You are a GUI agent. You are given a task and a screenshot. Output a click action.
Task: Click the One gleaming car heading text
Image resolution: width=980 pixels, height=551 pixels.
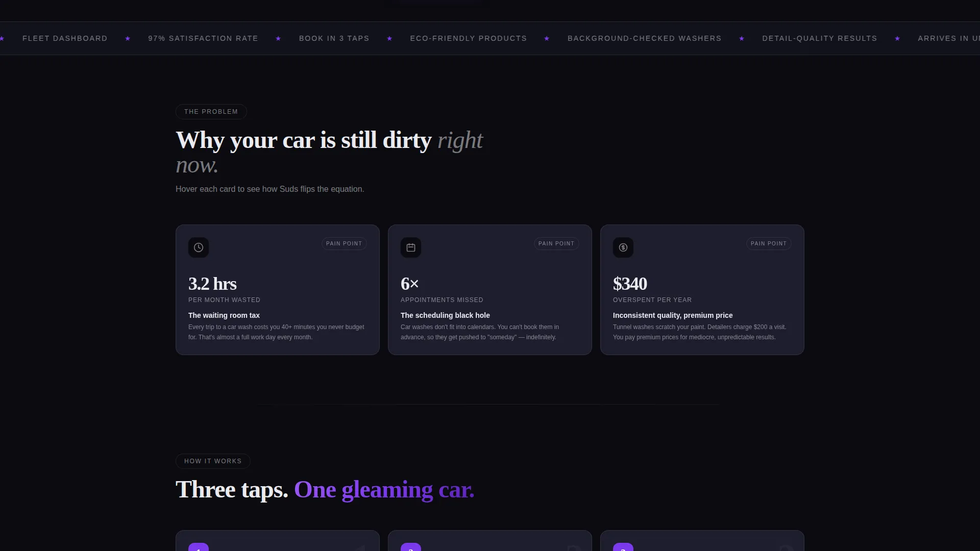(384, 490)
